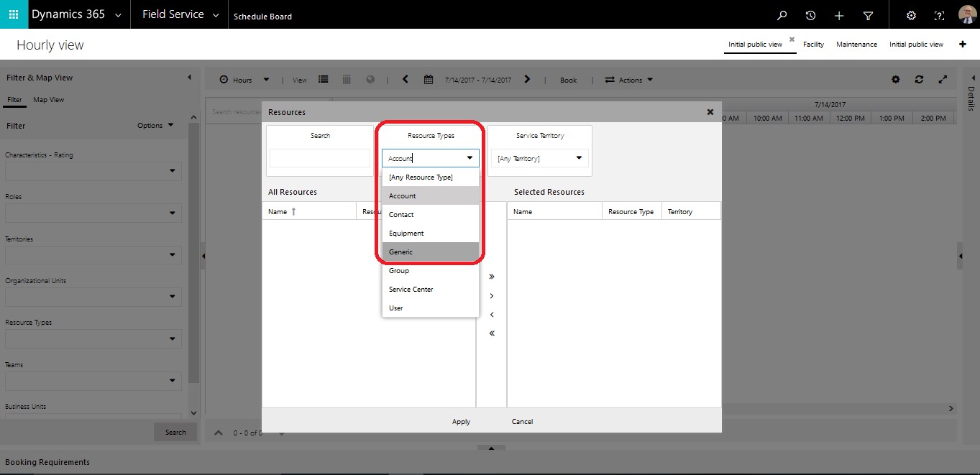Remove selected resource with left arrow

point(492,315)
